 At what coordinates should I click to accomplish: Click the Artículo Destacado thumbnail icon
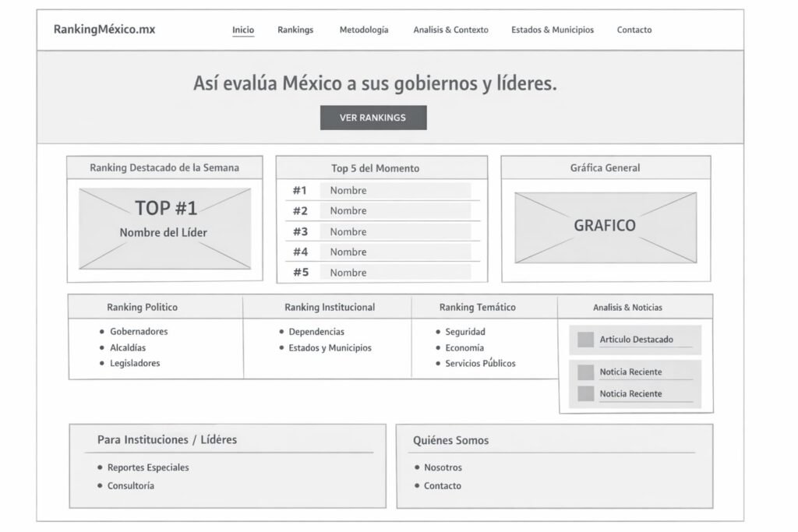click(585, 340)
